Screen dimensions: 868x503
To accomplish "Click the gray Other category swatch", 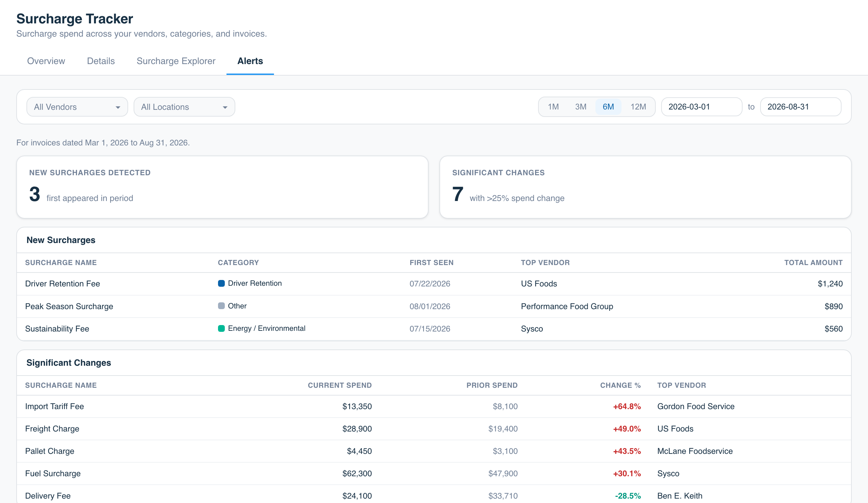I will point(221,306).
